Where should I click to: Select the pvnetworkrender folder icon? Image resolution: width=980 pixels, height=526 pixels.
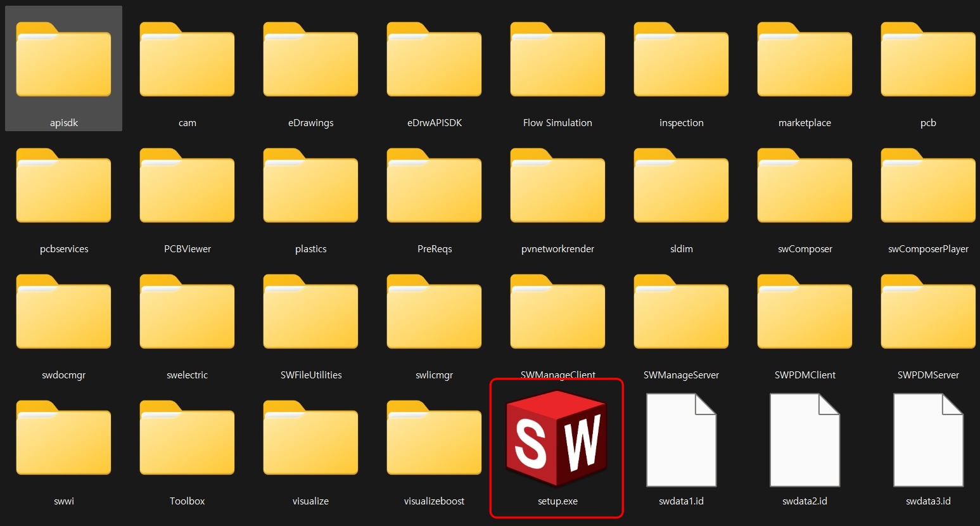557,186
